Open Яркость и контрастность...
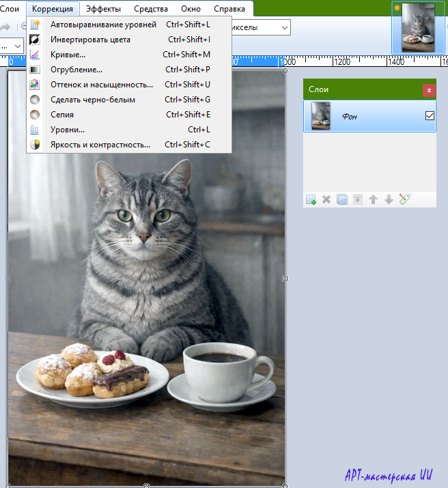The image size is (448, 488). point(129,145)
